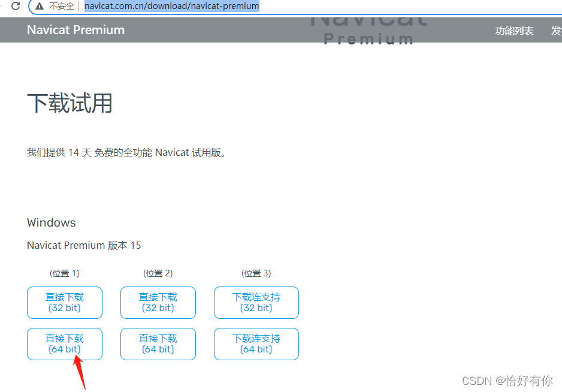Select the highlighted URL in the address bar
The width and height of the screenshot is (562, 392).
[x=171, y=7]
